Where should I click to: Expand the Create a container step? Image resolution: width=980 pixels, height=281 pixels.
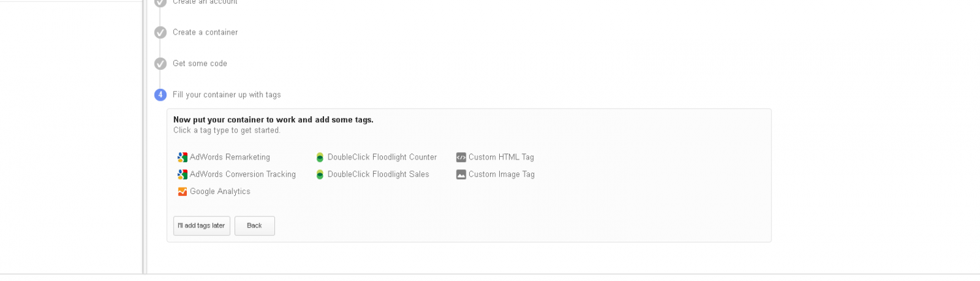[205, 33]
